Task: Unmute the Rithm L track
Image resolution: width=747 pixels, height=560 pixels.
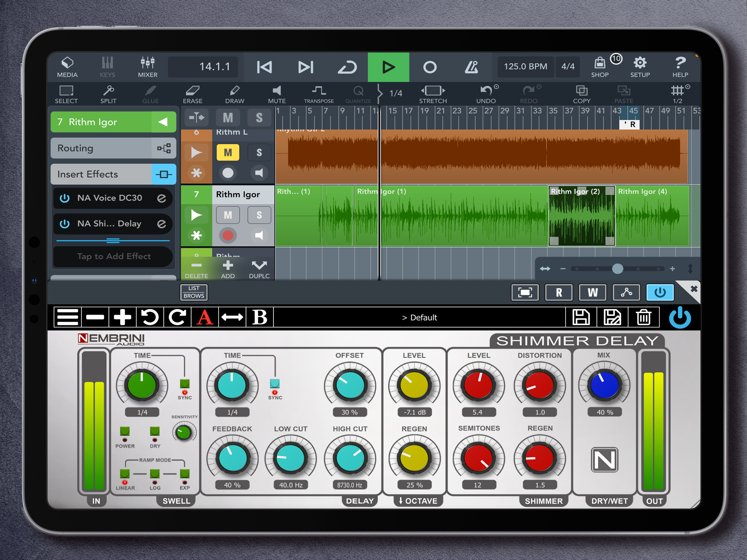Action: 227,153
